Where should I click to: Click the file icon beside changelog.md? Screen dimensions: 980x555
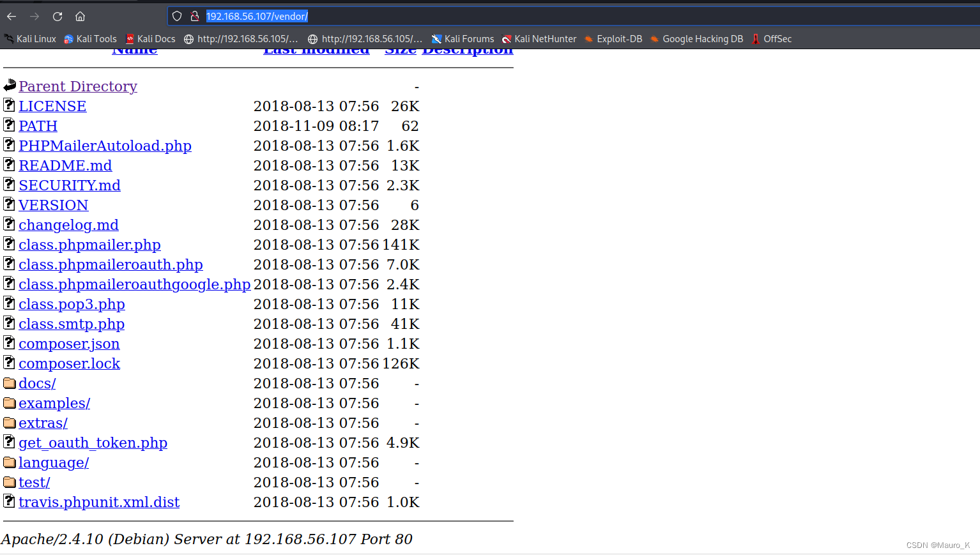tap(9, 224)
